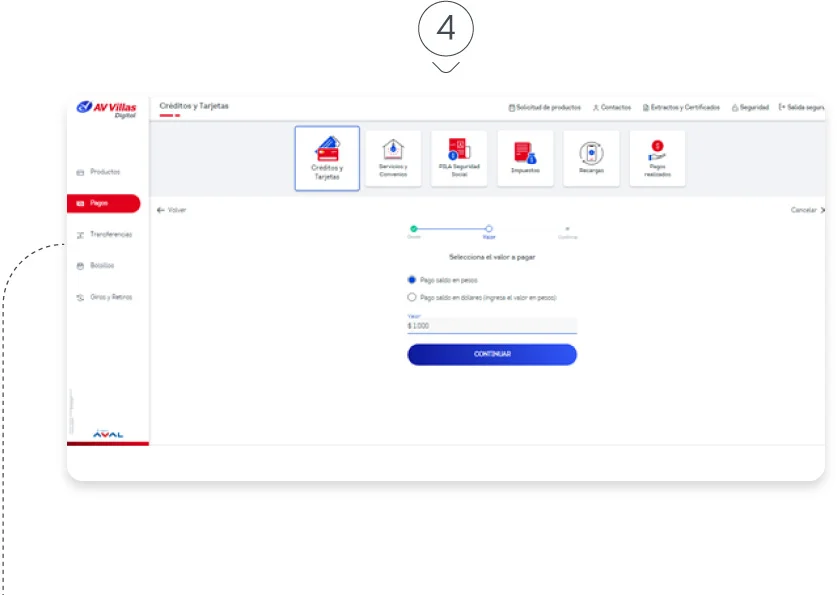The image size is (837, 595).
Task: View the Pagos realizados tile
Action: 657,158
